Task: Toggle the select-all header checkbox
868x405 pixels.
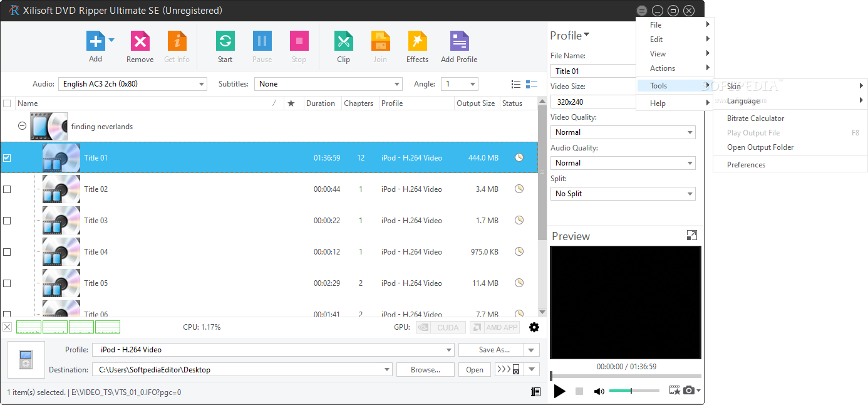Action: [7, 103]
